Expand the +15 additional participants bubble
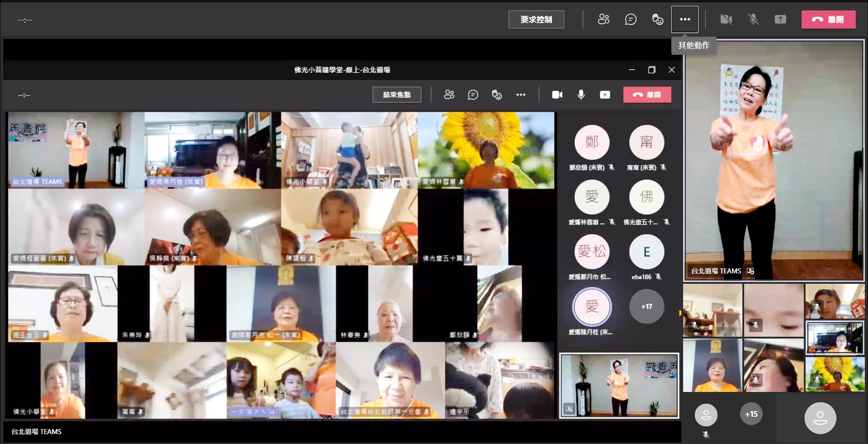This screenshot has height=444, width=868. (x=751, y=414)
